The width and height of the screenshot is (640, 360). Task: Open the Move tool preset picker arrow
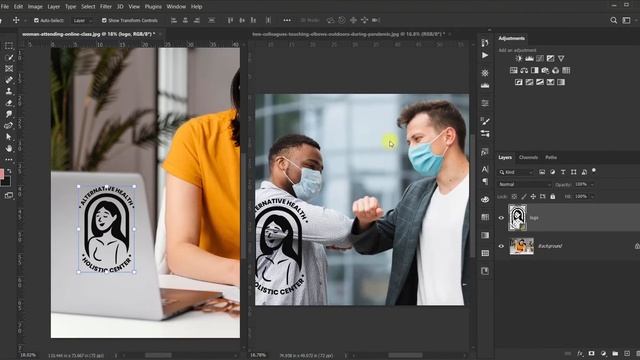pyautogui.click(x=25, y=20)
